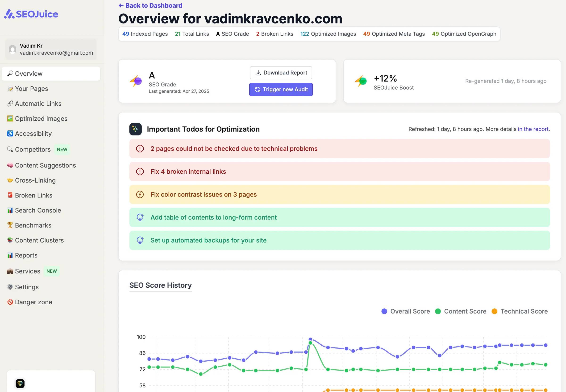Click the user avatar for Vadim Kr
The image size is (566, 392).
12,49
